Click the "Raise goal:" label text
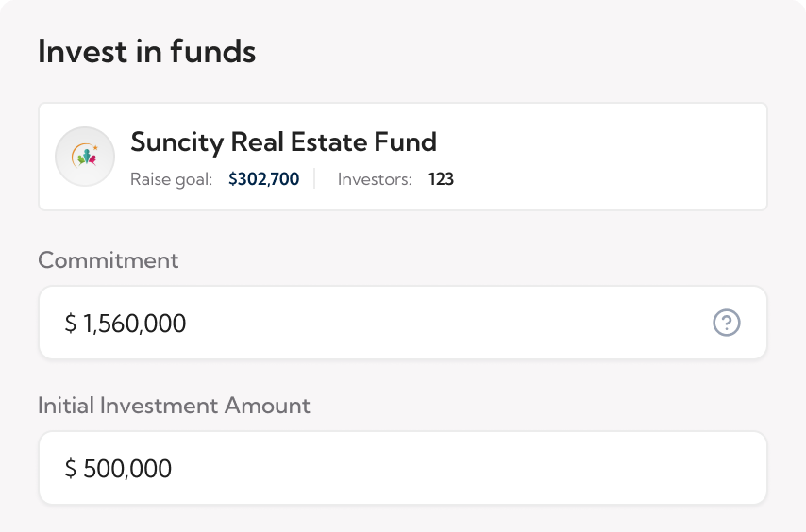 pyautogui.click(x=172, y=179)
